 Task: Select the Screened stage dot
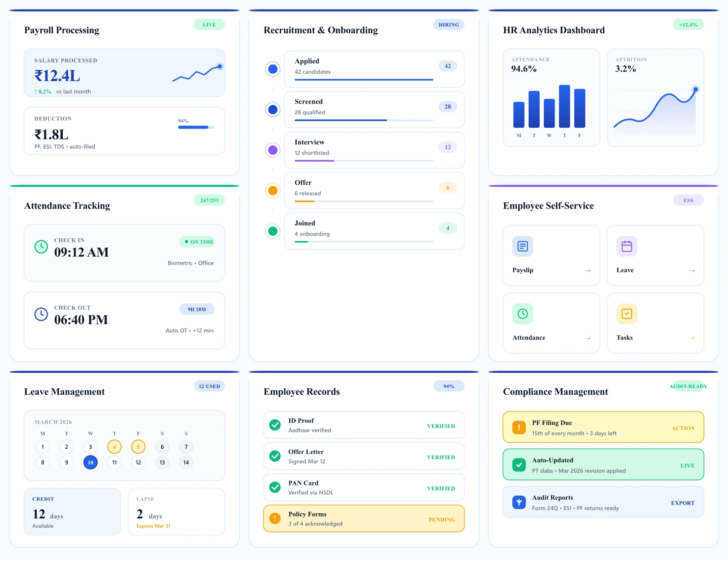[273, 110]
